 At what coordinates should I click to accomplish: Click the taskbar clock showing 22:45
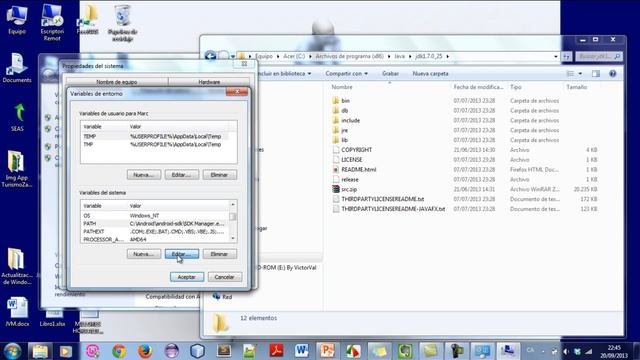[614, 351]
